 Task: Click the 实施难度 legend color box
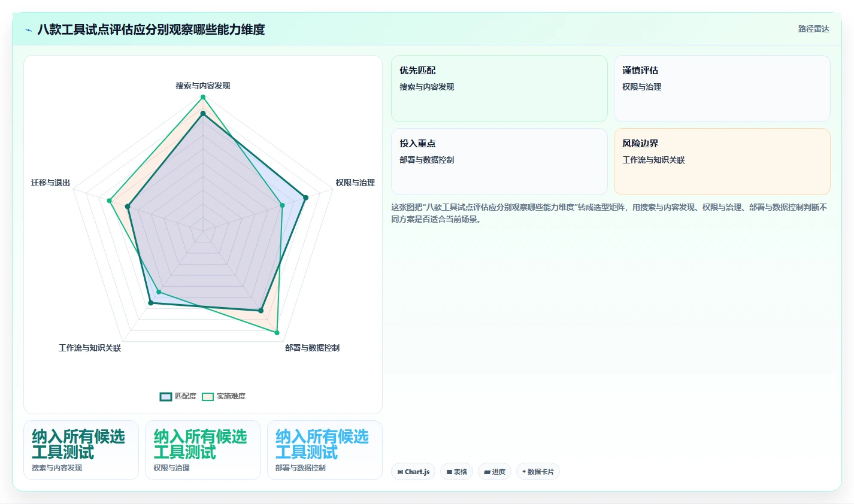click(208, 396)
